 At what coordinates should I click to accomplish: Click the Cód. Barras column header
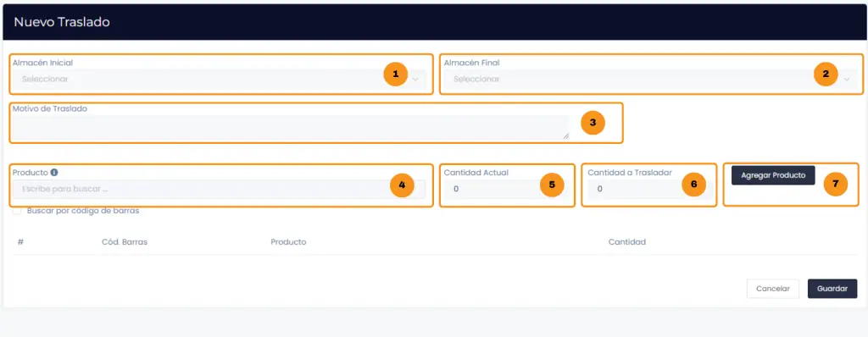(x=125, y=242)
